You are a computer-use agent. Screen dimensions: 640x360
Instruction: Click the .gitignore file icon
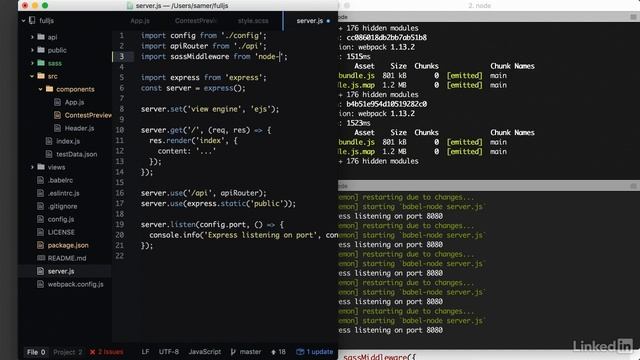[40, 206]
